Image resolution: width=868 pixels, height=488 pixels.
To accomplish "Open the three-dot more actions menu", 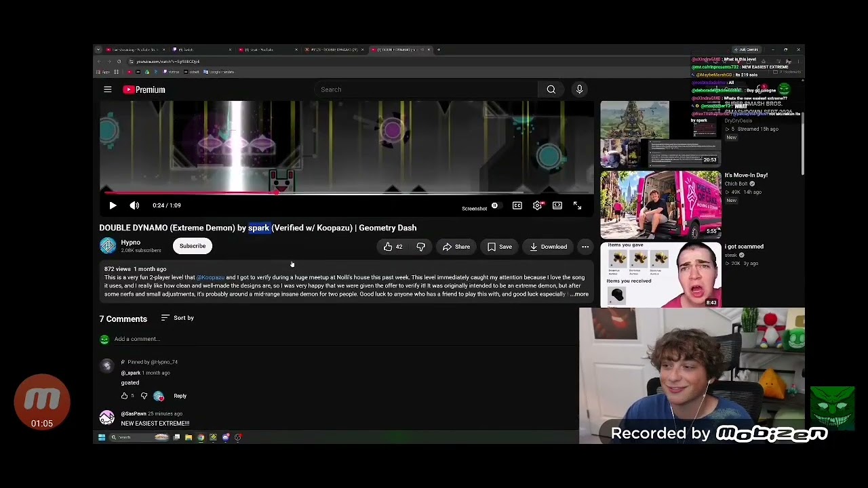I will [585, 247].
